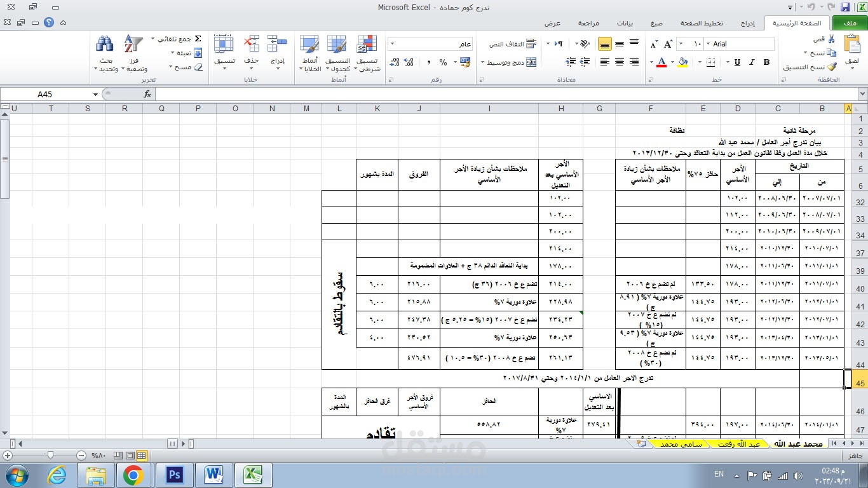Toggle highlighted middle vertical align button
Screen dimensions: 868x488
[604, 44]
